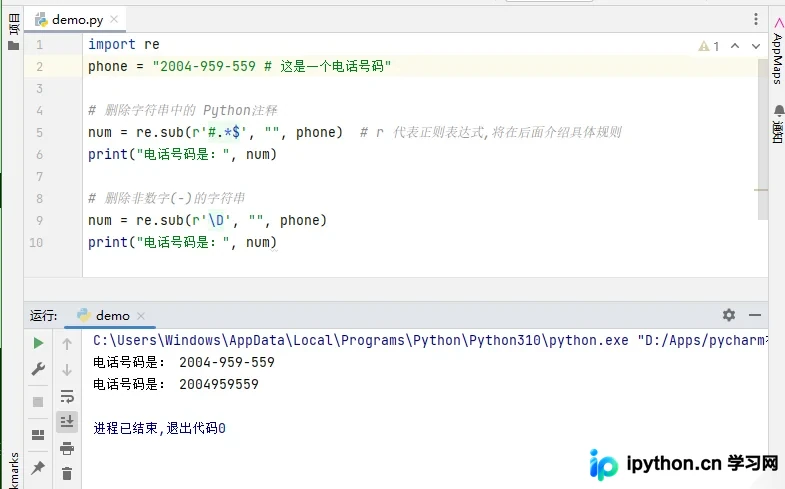This screenshot has width=785, height=489.
Task: Open run panel settings gear
Action: click(x=729, y=315)
